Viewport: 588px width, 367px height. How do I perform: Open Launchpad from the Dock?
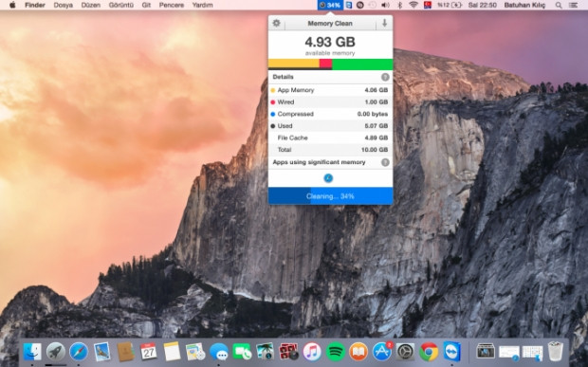(x=56, y=352)
